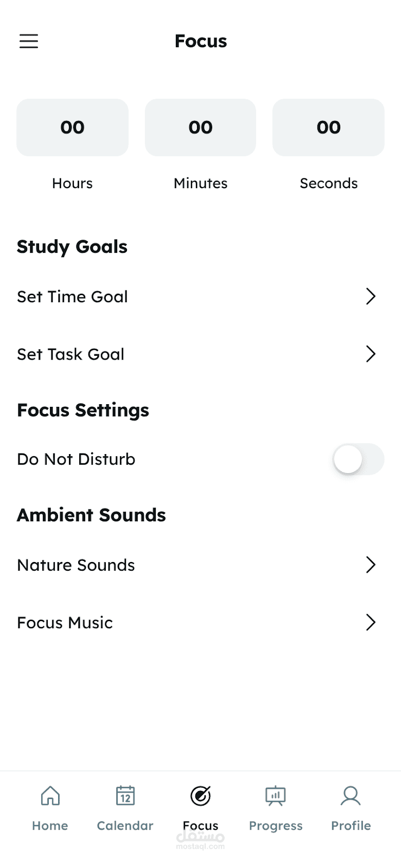
Task: Expand Set Time Goal chevron
Action: coord(371,296)
